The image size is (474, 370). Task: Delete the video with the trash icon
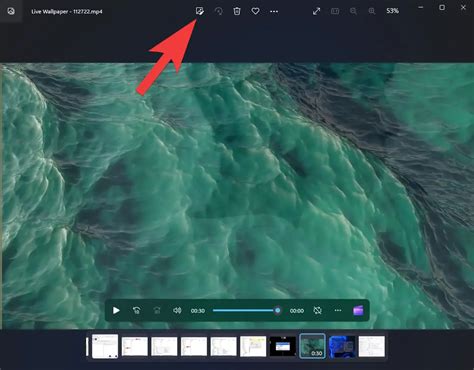(x=237, y=11)
